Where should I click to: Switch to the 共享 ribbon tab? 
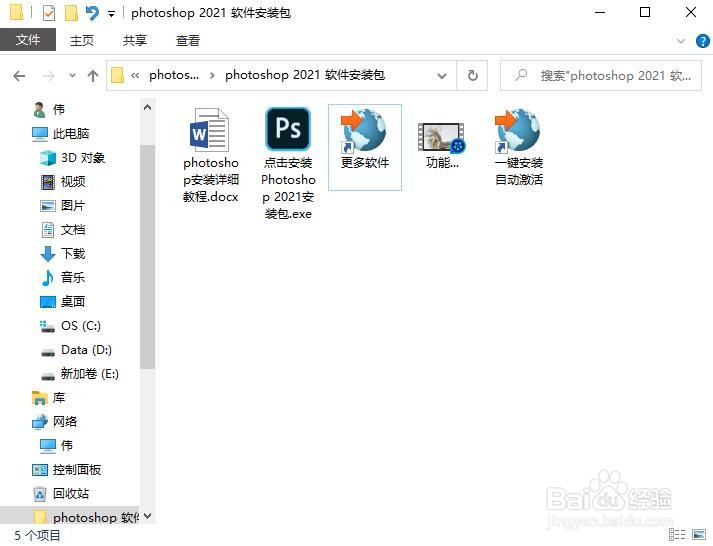click(x=135, y=40)
